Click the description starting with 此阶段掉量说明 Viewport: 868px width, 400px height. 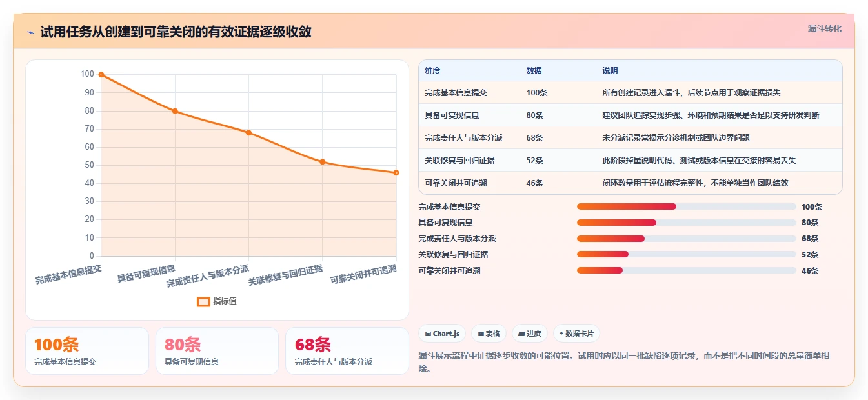699,161
